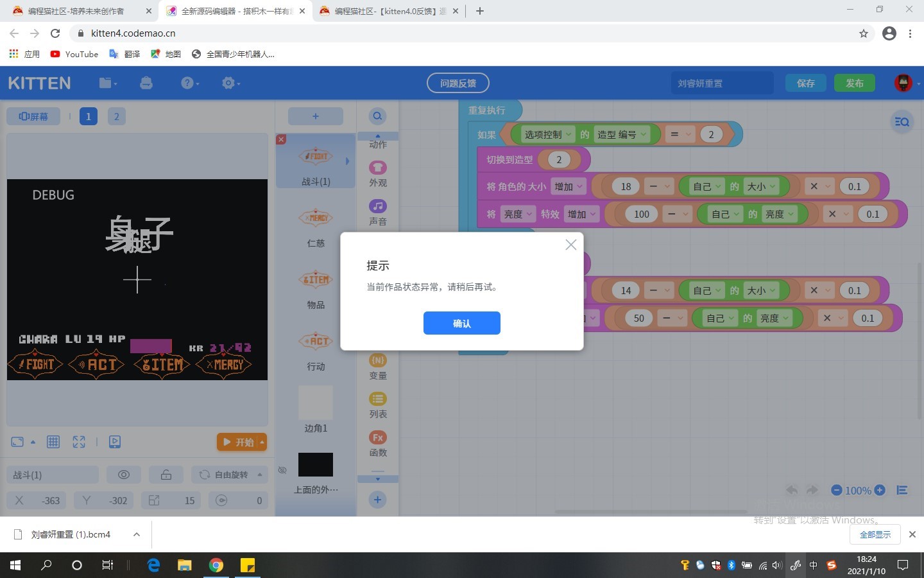Toggle the stage grid icon
The width and height of the screenshot is (924, 578).
tap(53, 442)
